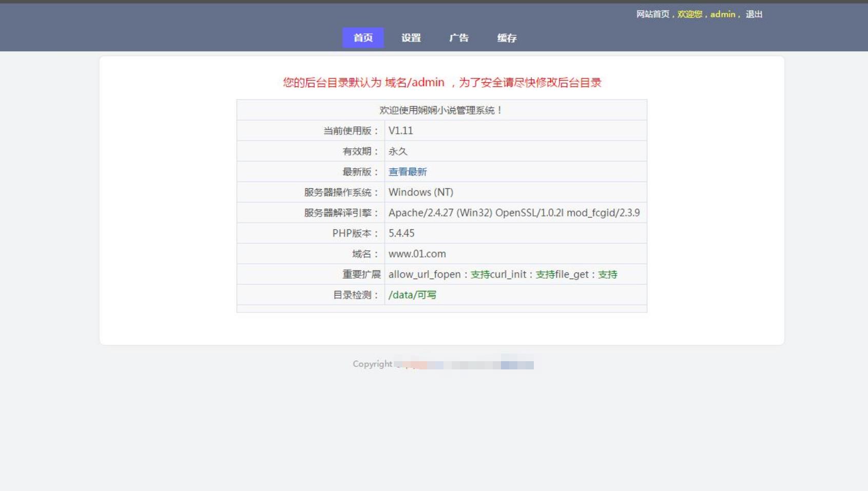Click the 查看最新 version link
Viewport: 868px width, 491px height.
[x=408, y=172]
